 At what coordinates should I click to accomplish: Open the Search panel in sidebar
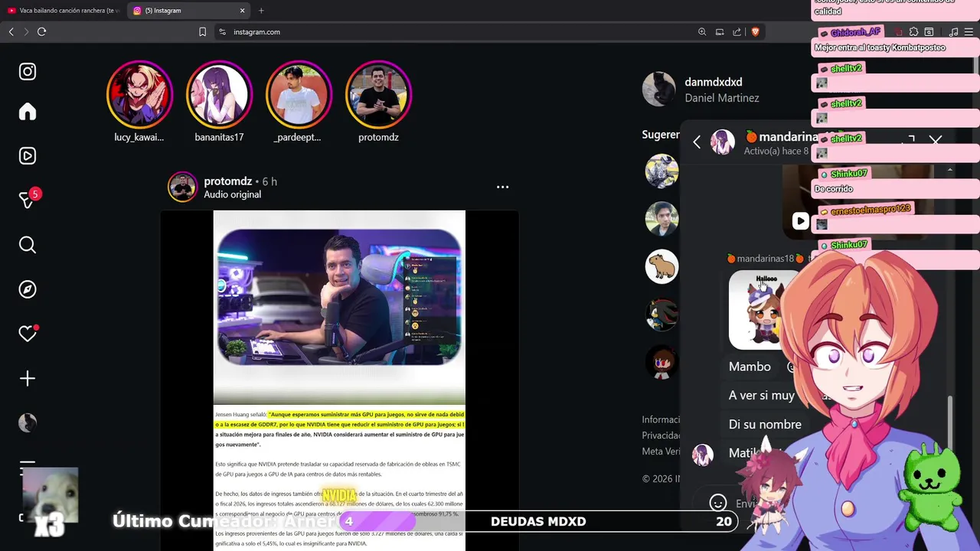28,245
